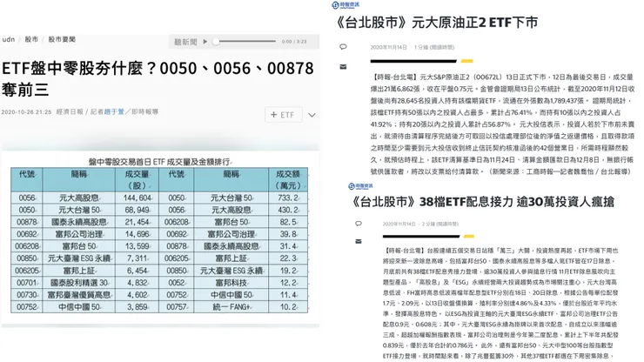The width and height of the screenshot is (644, 362).
Task: Click volume cell 4,832
Action: [x=138, y=283]
